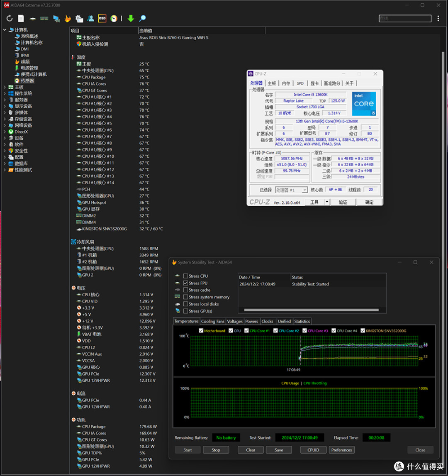Open the OSD panel toolbar icon
Viewport: 448px width, 476px height.
102,19
